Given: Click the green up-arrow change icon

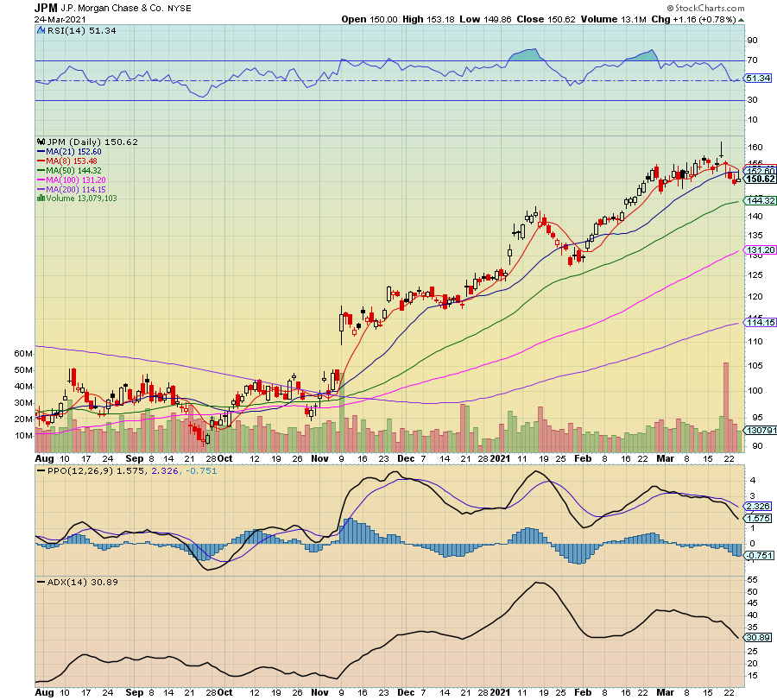Looking at the screenshot, I should pos(742,20).
